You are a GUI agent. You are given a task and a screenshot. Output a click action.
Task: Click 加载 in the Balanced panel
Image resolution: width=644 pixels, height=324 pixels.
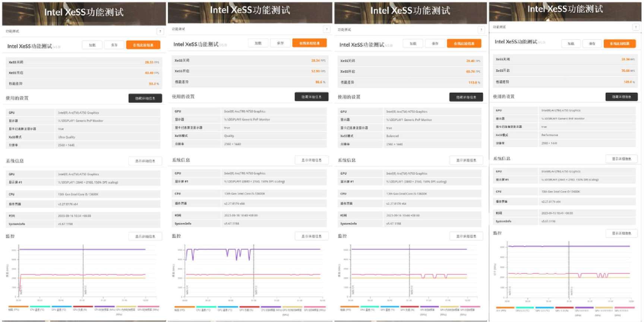coord(413,44)
